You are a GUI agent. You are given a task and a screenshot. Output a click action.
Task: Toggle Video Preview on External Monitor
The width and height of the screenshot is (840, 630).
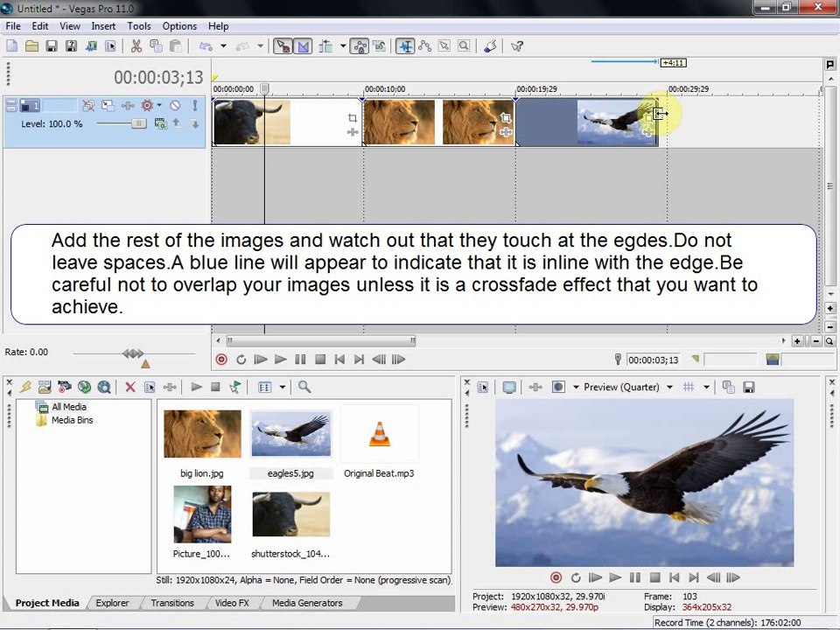[509, 387]
